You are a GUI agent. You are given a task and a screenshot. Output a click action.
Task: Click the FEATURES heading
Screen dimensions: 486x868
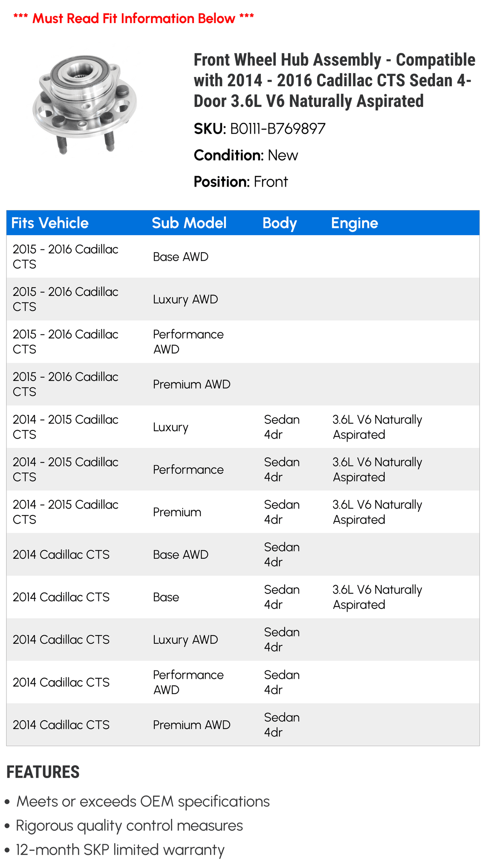click(x=43, y=772)
